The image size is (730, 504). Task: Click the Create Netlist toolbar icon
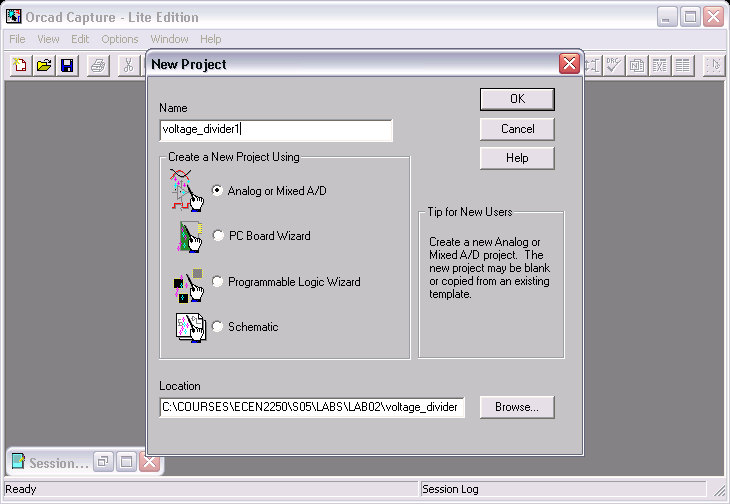[636, 66]
